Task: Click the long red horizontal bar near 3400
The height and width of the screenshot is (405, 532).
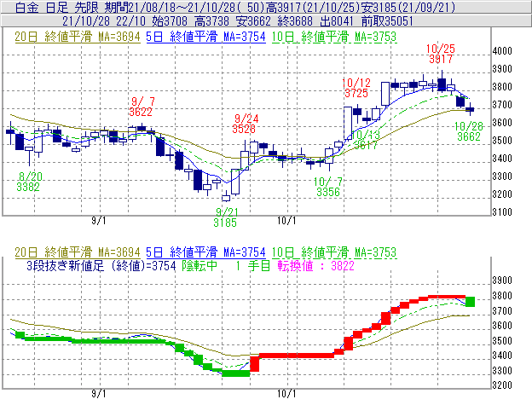Action: click(x=297, y=356)
